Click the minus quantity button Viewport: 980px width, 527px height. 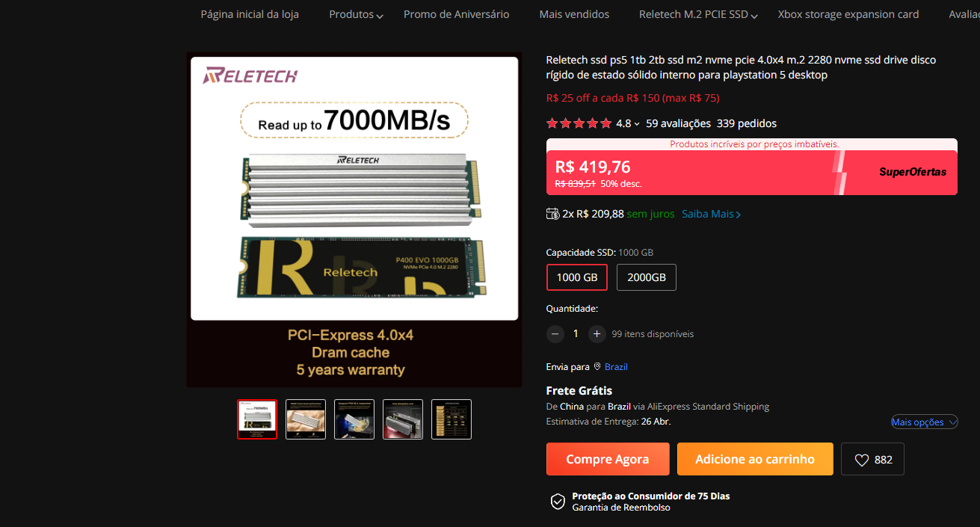(555, 334)
